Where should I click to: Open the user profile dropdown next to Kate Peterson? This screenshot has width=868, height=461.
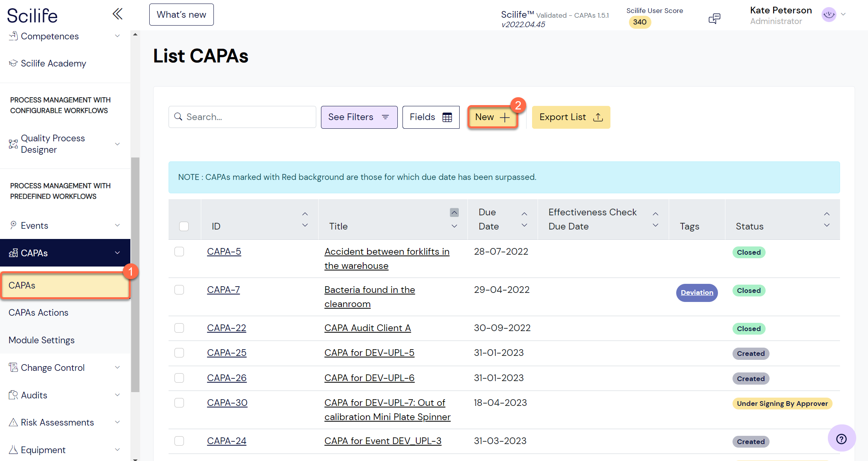pyautogui.click(x=844, y=14)
